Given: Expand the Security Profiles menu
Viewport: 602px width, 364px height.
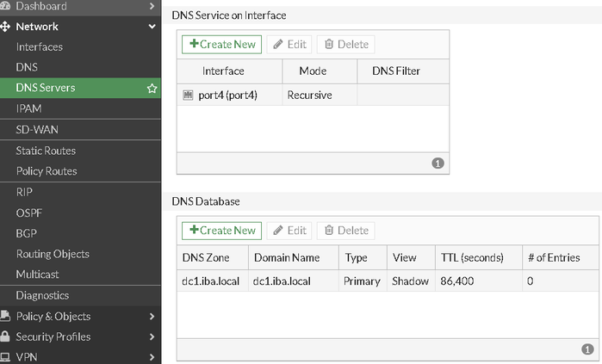Looking at the screenshot, I should [152, 337].
